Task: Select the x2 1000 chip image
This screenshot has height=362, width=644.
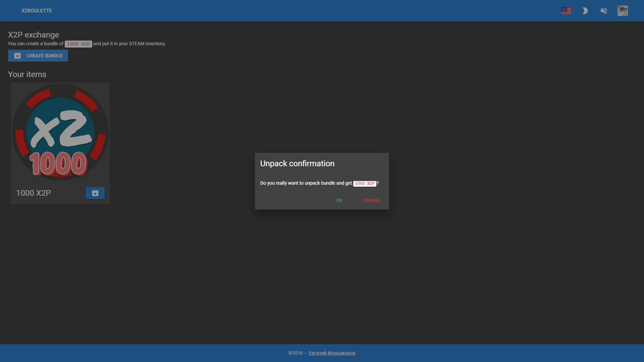Action: [60, 132]
